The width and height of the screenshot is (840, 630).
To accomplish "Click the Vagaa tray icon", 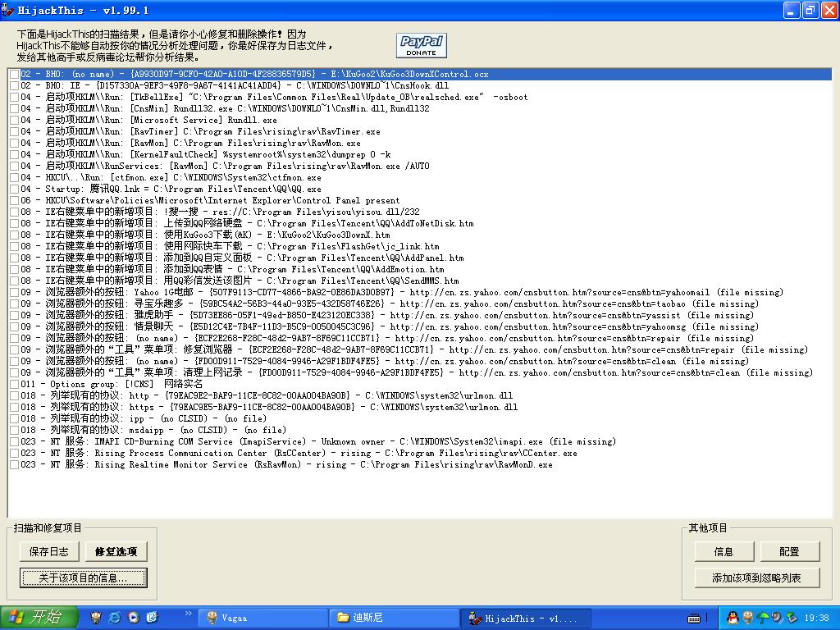I will (747, 619).
